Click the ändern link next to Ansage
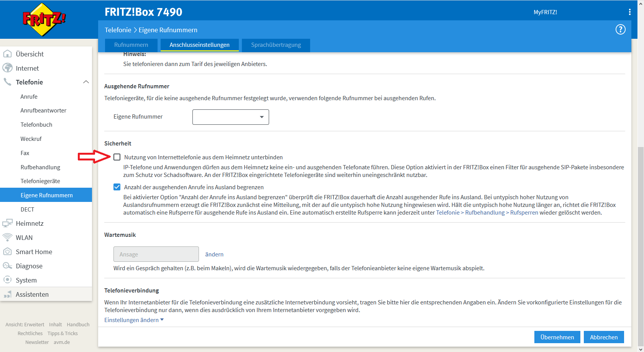 (214, 254)
